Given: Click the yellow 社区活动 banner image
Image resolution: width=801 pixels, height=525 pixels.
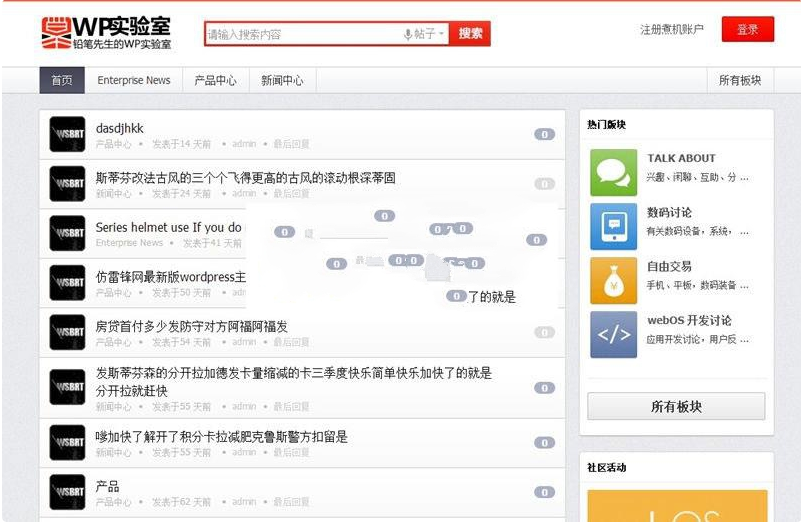Looking at the screenshot, I should coord(677,506).
